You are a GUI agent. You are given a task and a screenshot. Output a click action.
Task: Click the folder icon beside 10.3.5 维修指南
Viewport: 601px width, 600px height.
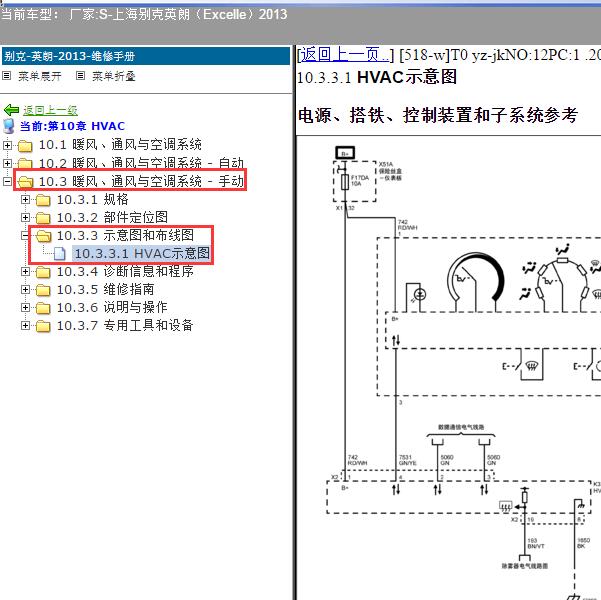point(43,290)
